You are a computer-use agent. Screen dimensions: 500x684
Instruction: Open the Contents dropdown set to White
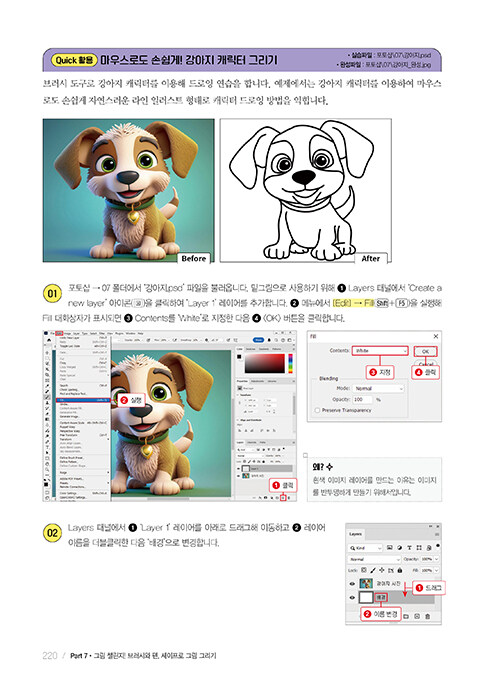coord(380,351)
